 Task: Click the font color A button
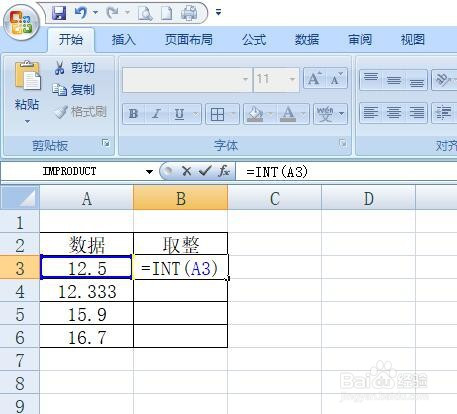point(288,114)
